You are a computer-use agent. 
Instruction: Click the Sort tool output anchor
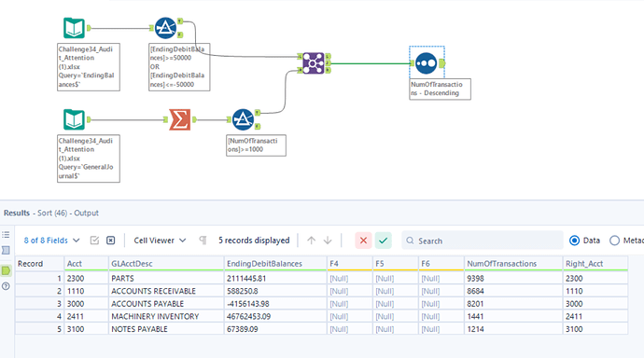point(441,63)
